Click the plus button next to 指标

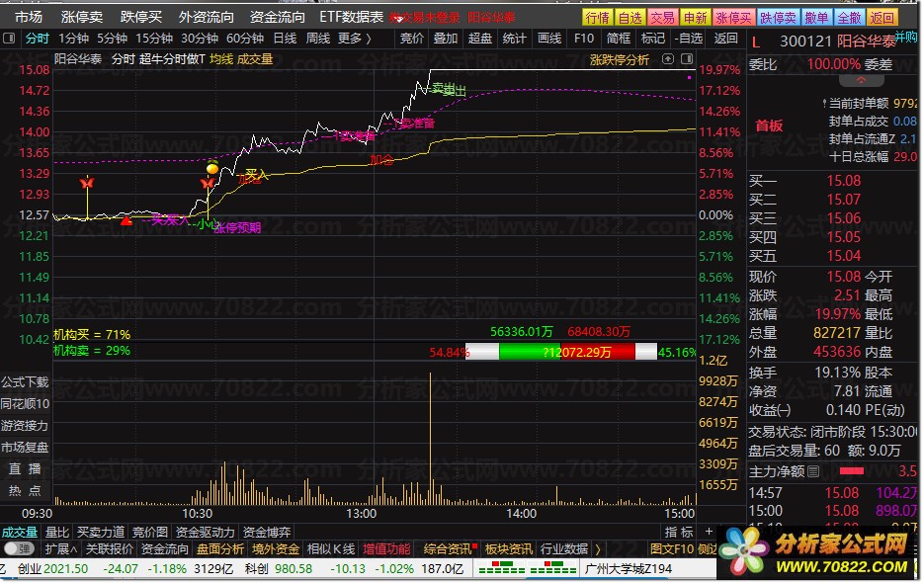point(711,533)
